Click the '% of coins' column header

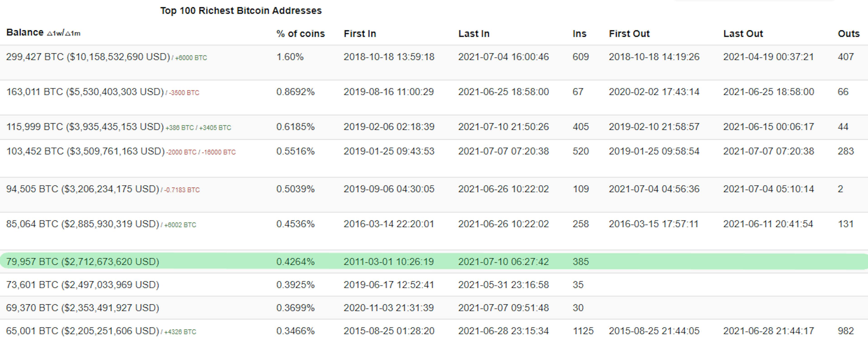(301, 34)
